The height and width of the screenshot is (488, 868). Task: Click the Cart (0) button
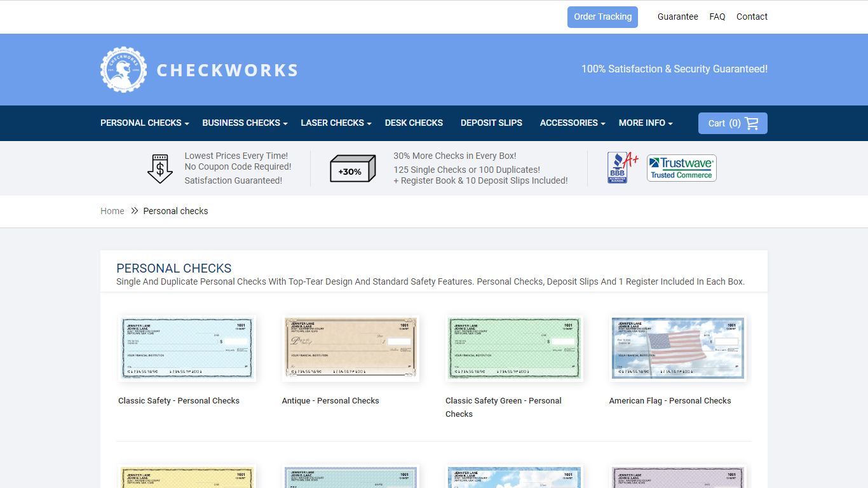(733, 123)
